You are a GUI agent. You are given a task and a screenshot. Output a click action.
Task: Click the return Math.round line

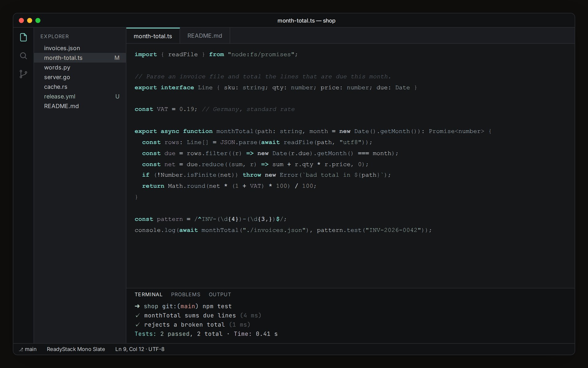(229, 186)
